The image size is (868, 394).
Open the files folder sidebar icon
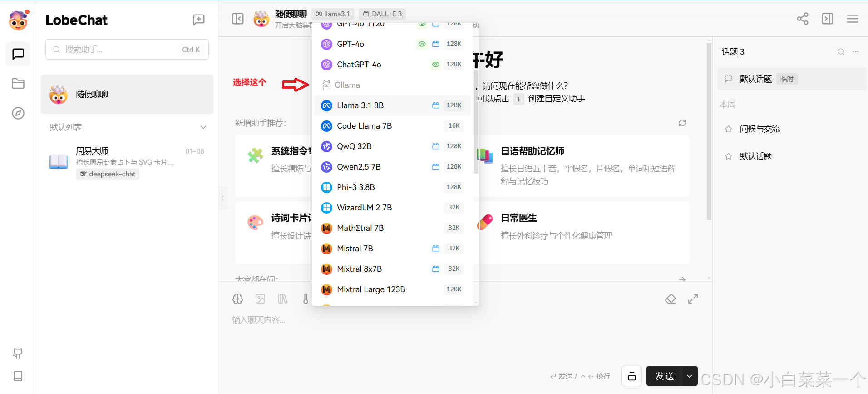tap(18, 84)
